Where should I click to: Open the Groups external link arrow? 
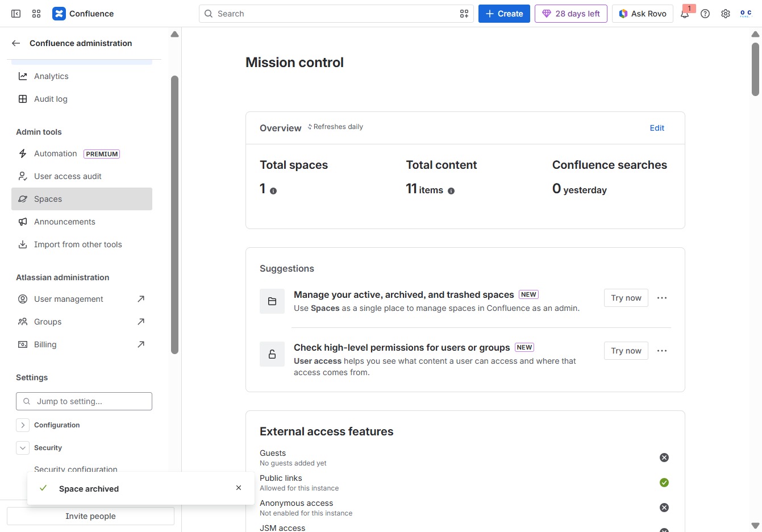coord(141,322)
